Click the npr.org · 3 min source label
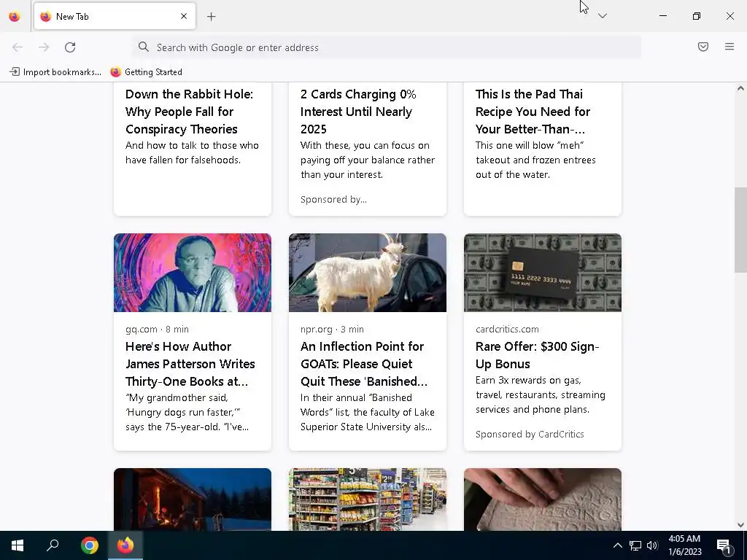747x560 pixels. (x=332, y=329)
